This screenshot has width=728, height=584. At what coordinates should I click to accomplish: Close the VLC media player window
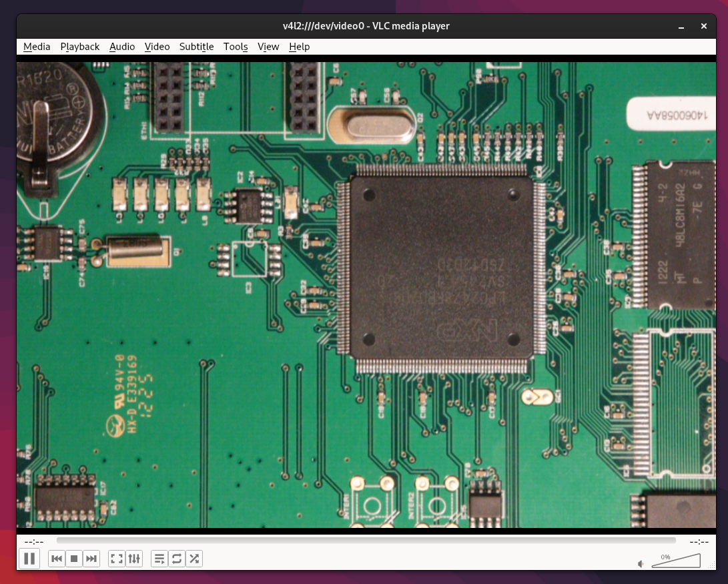704,27
